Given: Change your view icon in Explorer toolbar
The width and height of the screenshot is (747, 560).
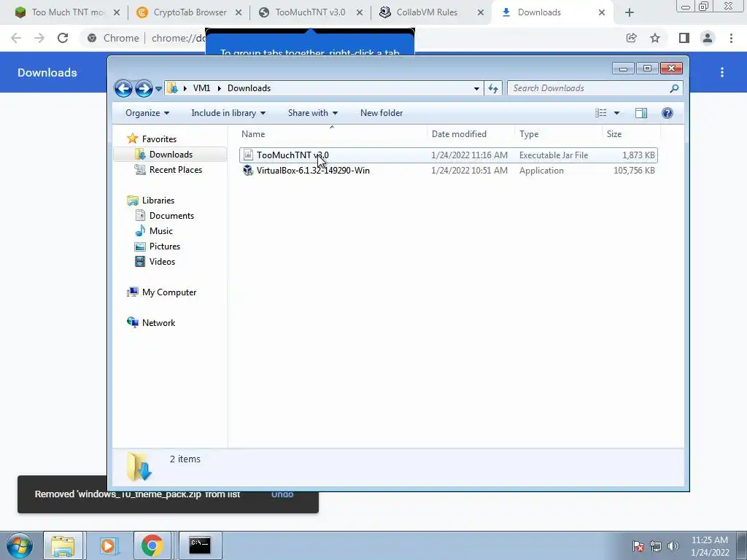Looking at the screenshot, I should click(x=601, y=113).
